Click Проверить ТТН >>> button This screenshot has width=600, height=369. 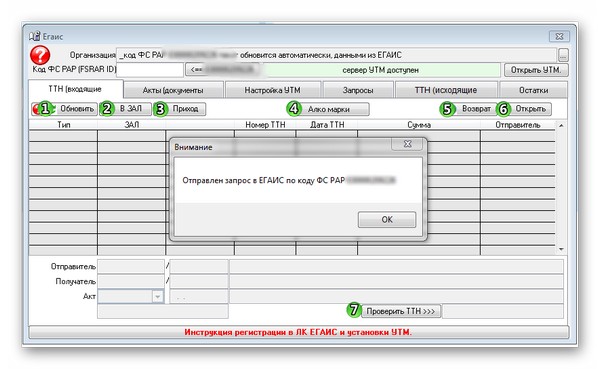point(400,311)
